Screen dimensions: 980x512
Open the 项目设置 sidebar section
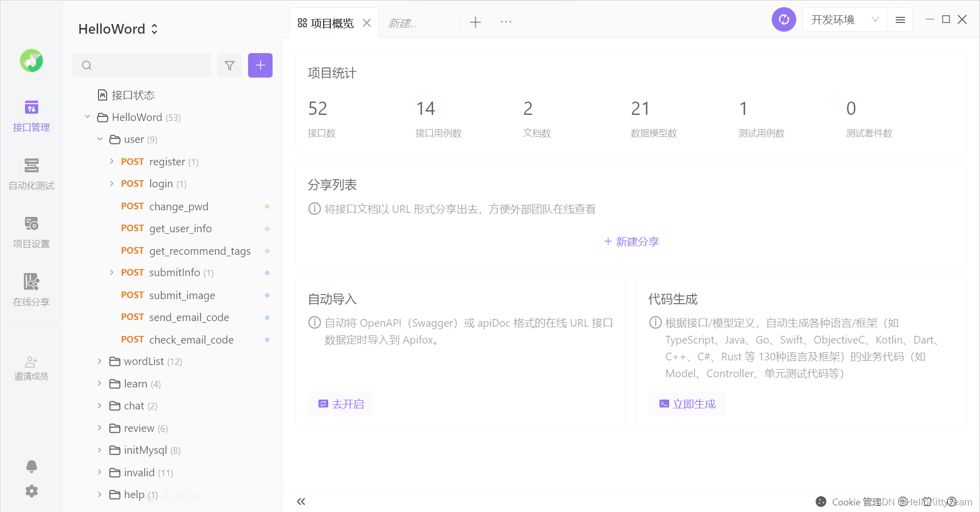coord(31,233)
